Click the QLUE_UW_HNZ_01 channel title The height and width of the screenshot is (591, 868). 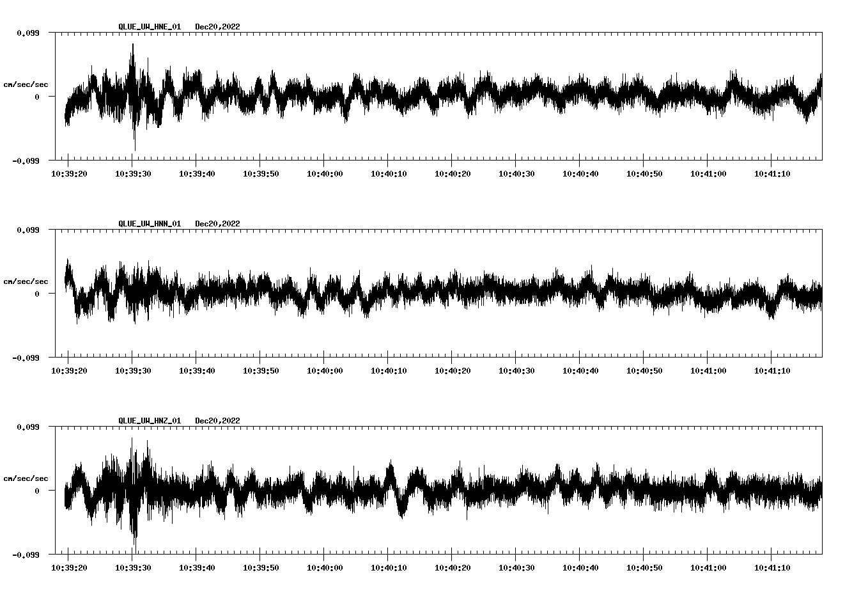pyautogui.click(x=150, y=421)
